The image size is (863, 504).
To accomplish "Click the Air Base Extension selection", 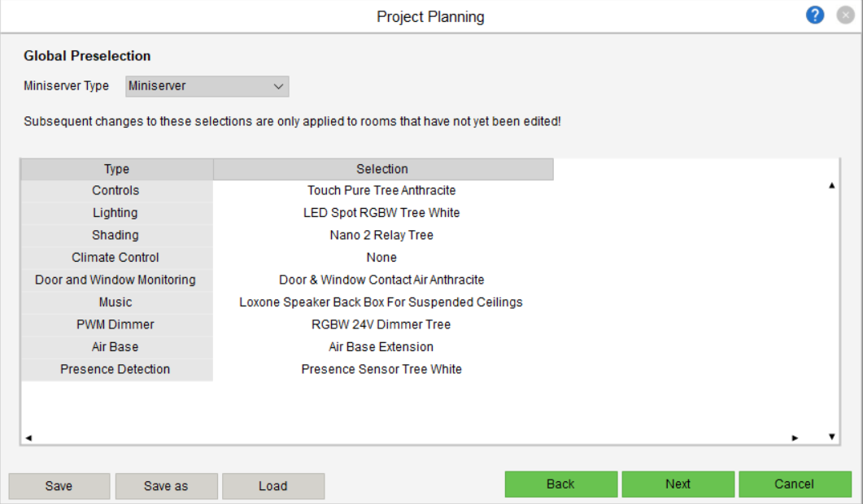I will tap(381, 346).
